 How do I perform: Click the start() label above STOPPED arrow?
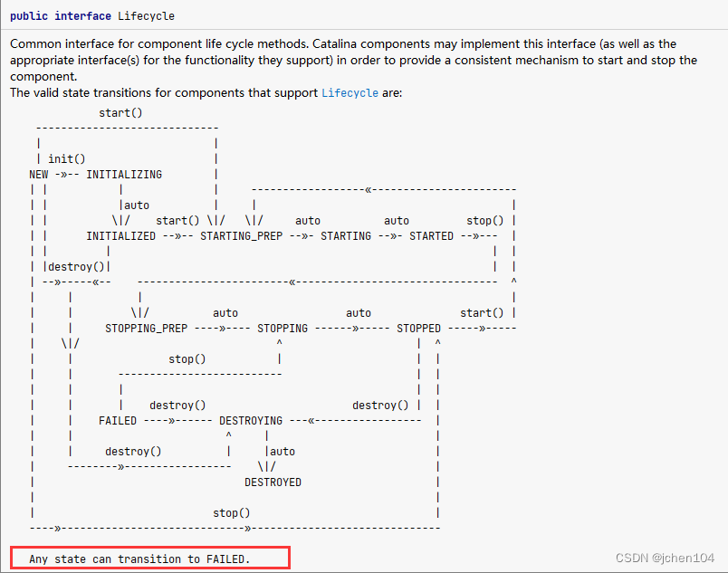[x=482, y=313]
